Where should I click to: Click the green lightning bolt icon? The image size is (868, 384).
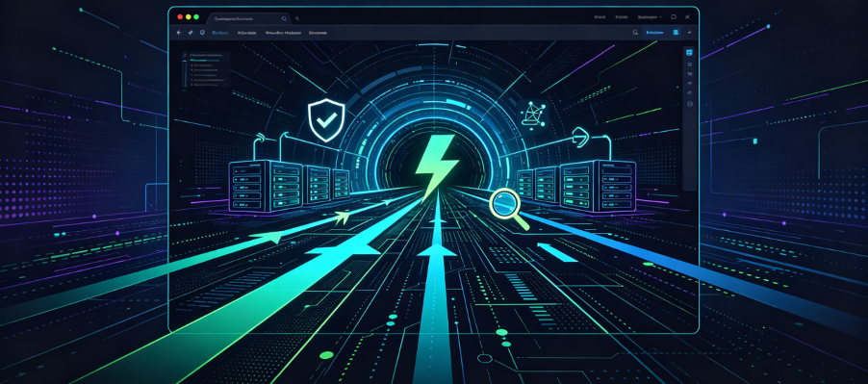click(436, 167)
